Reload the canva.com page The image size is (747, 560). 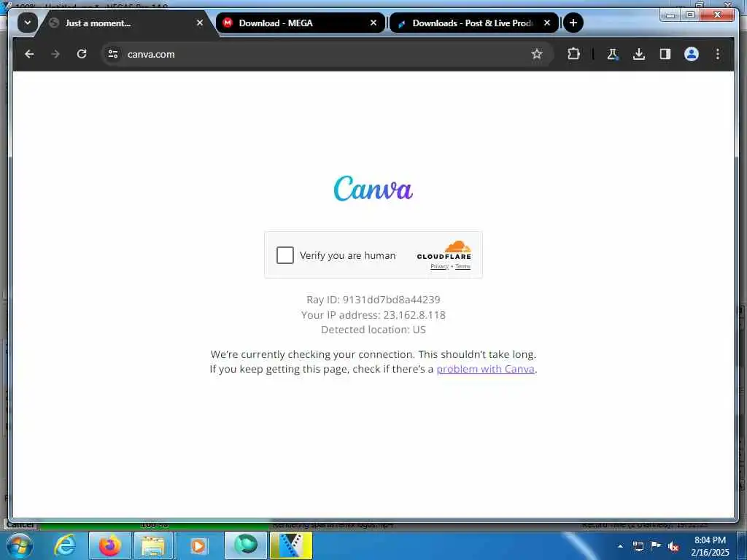click(x=82, y=54)
